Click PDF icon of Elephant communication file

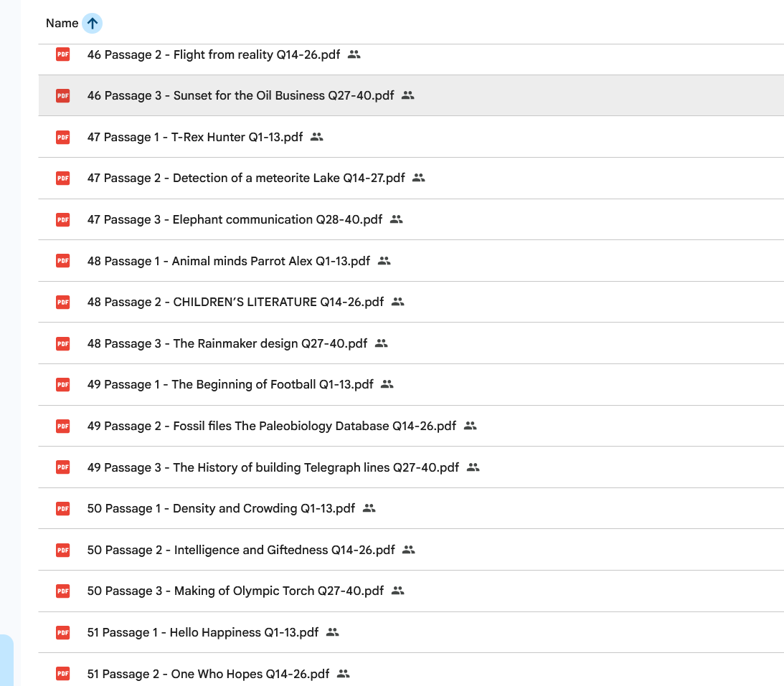(63, 219)
